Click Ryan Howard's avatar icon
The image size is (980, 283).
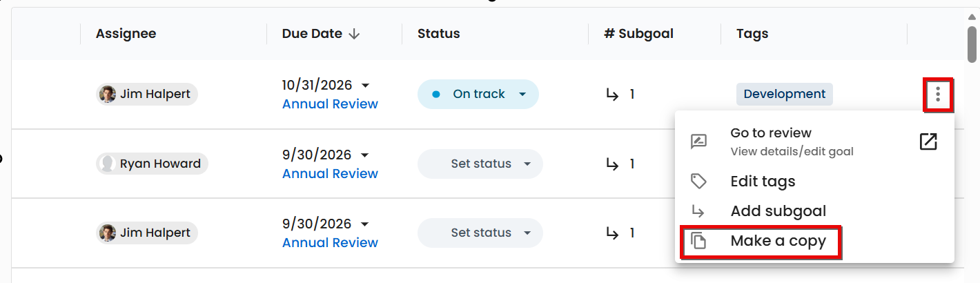tap(108, 164)
